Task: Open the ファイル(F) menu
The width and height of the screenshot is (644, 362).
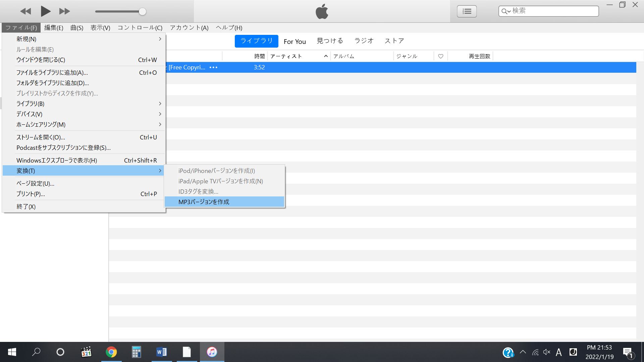Action: tap(21, 28)
